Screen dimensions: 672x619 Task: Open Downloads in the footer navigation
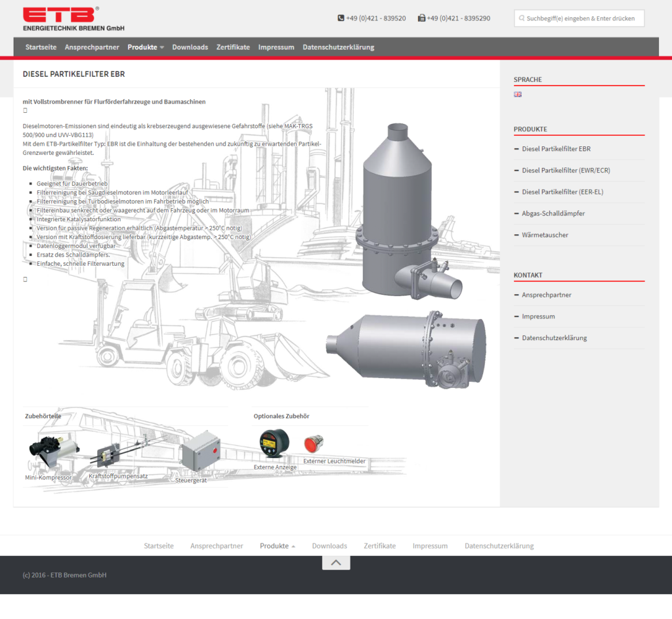[x=329, y=545]
